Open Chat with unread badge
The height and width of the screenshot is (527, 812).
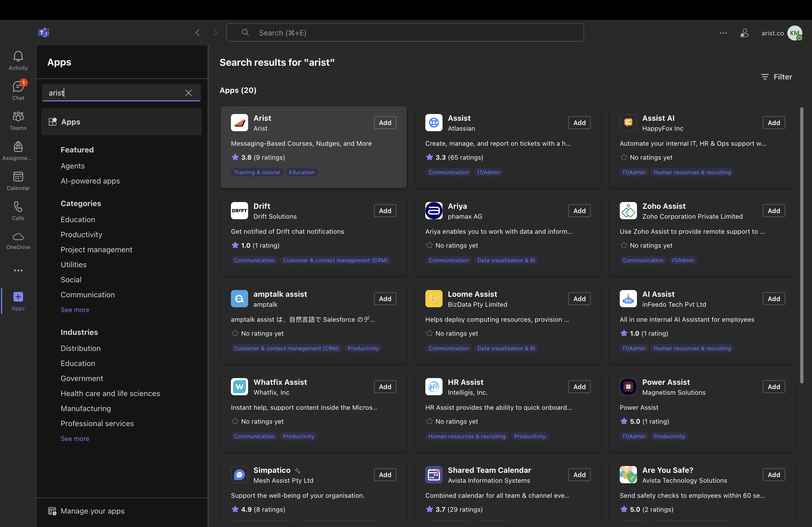coord(18,90)
